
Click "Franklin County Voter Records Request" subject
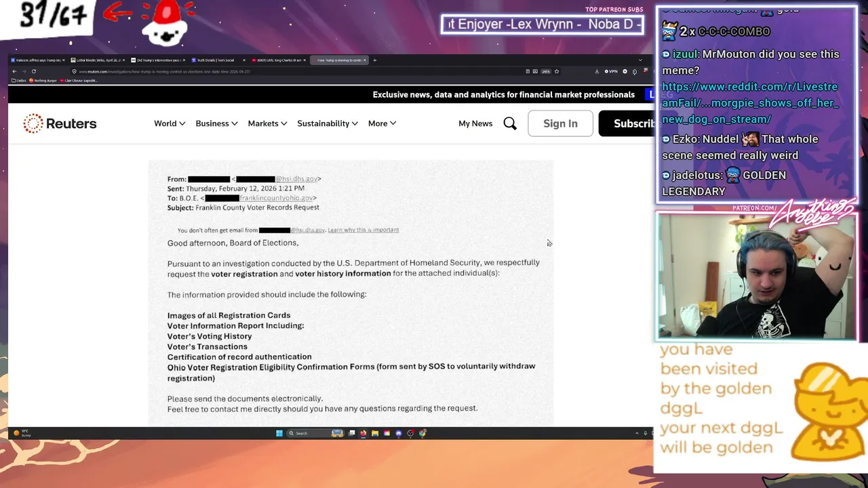click(x=257, y=207)
